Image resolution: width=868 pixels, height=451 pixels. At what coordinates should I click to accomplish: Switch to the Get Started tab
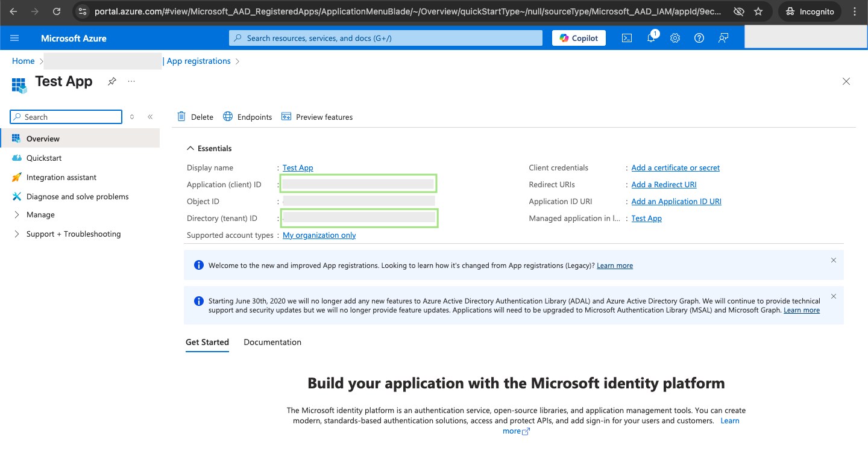(207, 342)
